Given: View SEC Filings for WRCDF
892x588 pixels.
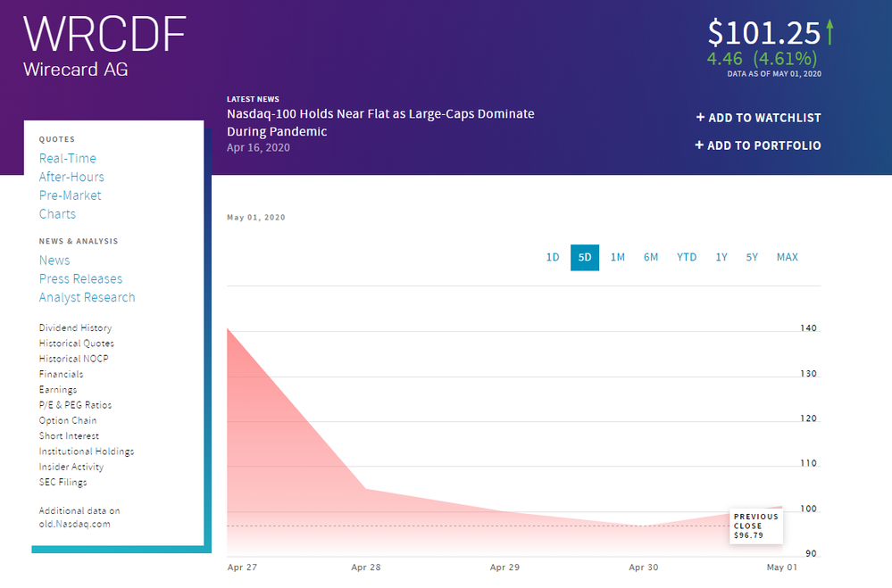Looking at the screenshot, I should tap(63, 482).
